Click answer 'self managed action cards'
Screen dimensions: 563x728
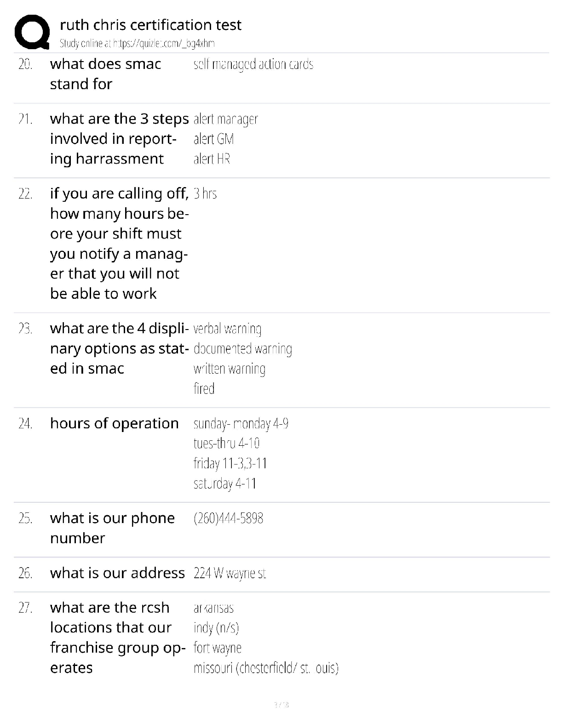(253, 64)
